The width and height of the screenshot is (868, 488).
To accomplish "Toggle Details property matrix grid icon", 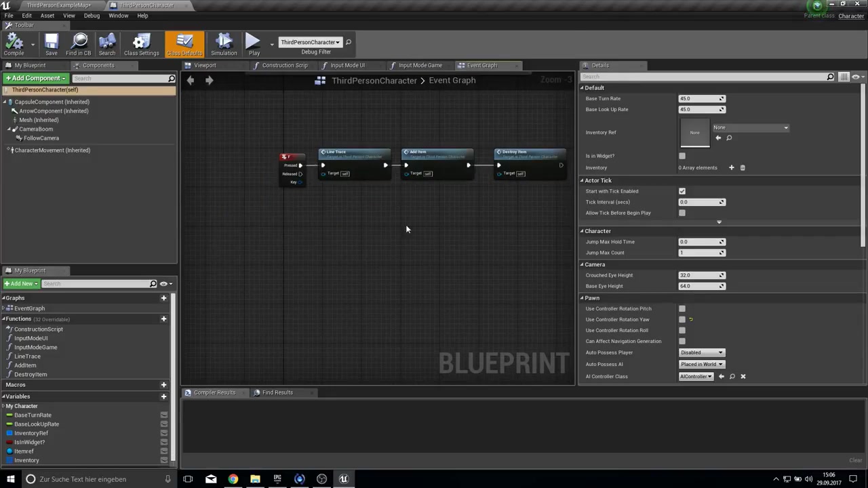I will coord(844,77).
